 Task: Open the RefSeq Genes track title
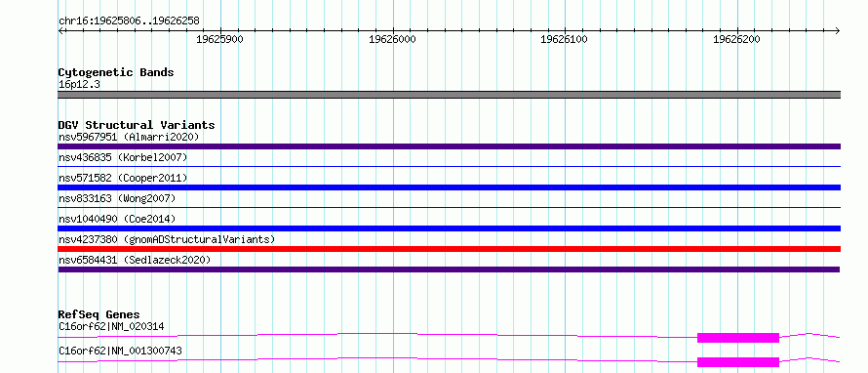pos(99,314)
